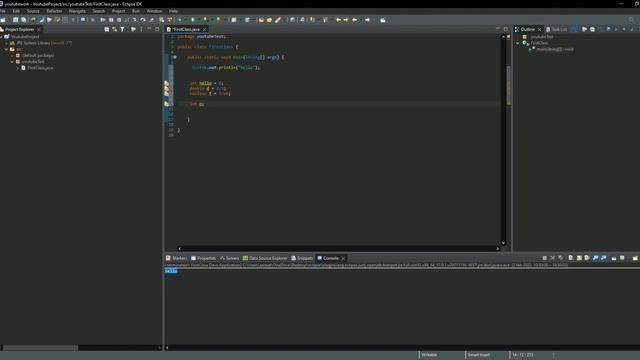Click the Save icon in main toolbar
Image resolution: width=640 pixels, height=360 pixels.
15,20
